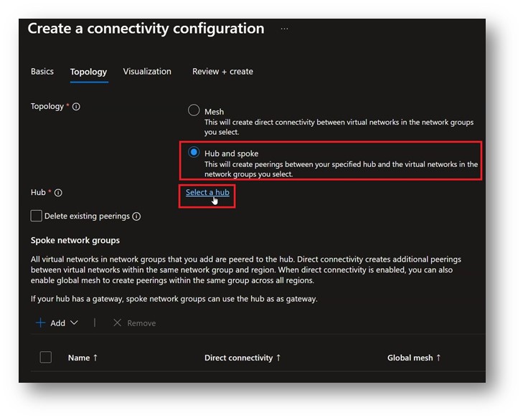Screen dimensions: 523x420
Task: View info icon for Delete existing peerings
Action: 136,216
